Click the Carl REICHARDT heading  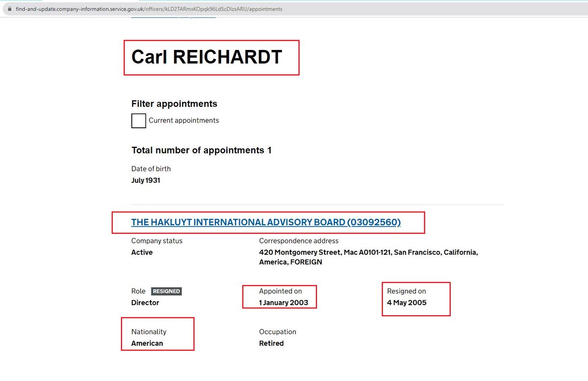pyautogui.click(x=207, y=57)
